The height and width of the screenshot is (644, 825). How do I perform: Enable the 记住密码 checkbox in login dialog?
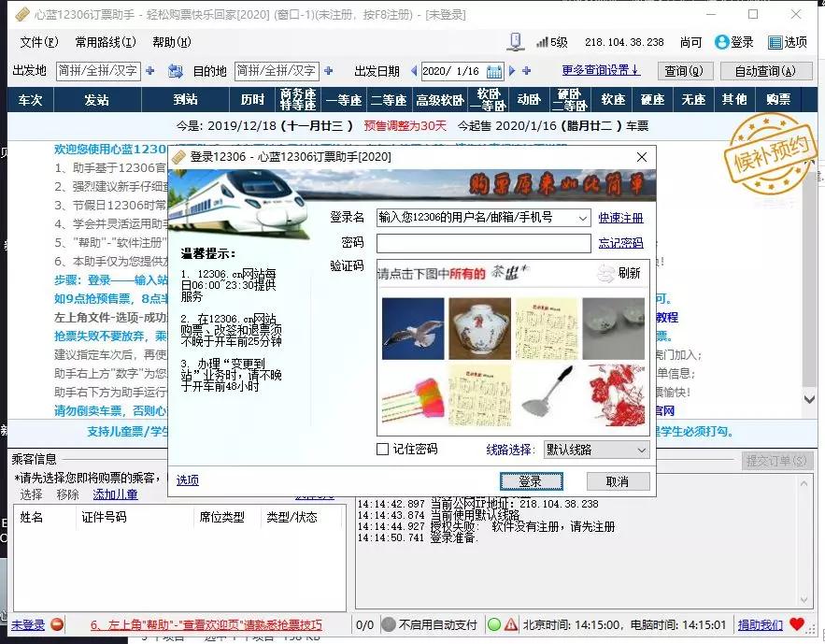382,449
